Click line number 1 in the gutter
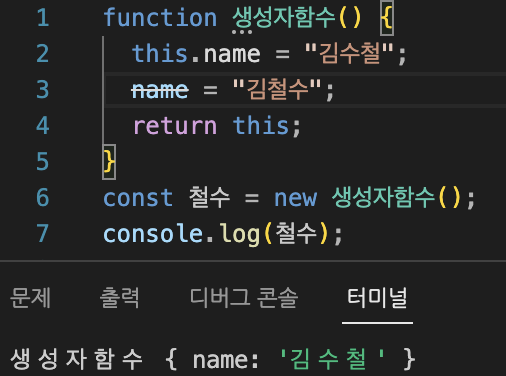Screen dimensions: 506x376 [43, 18]
